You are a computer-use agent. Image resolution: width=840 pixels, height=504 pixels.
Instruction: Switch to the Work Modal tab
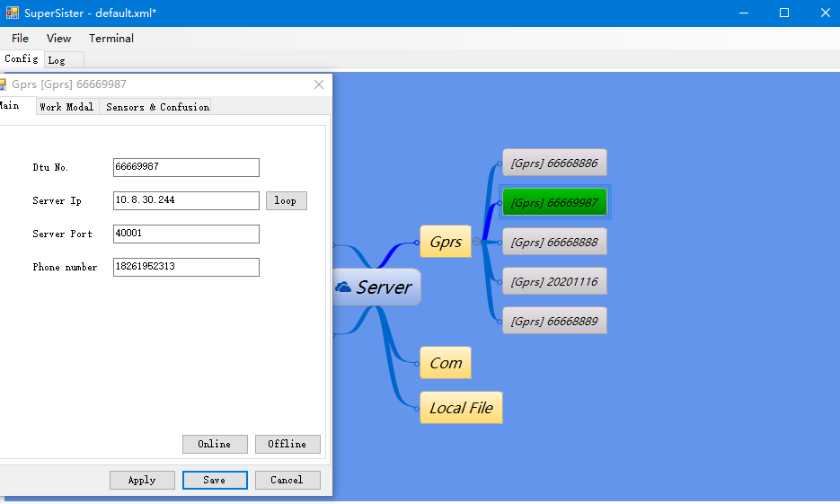point(66,107)
